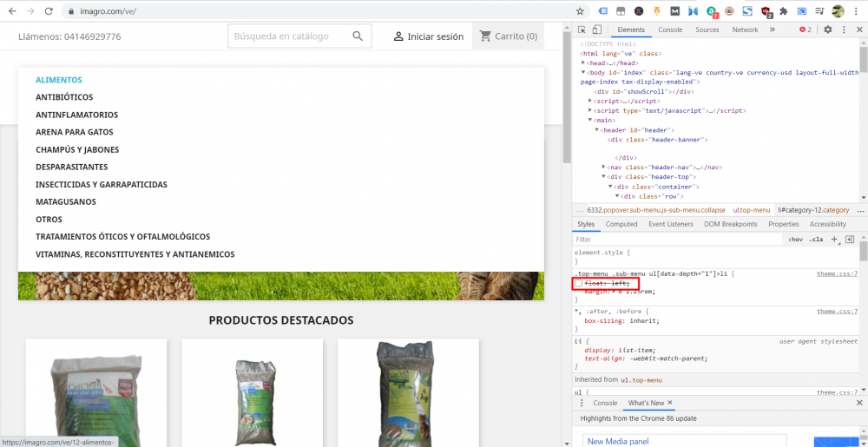Show more DevTools tabs with chevron
This screenshot has height=447, width=868.
773,30
